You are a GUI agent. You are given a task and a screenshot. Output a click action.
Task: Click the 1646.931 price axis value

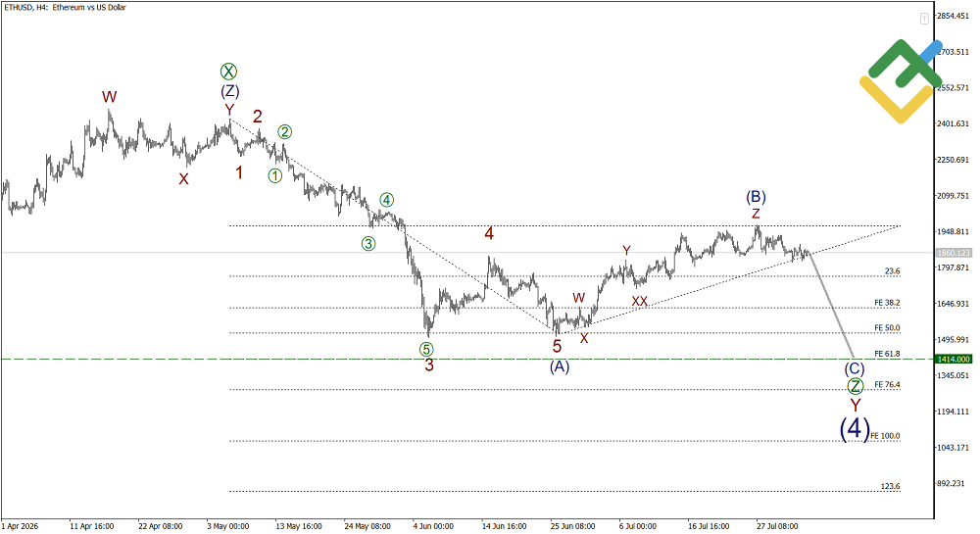click(x=953, y=304)
